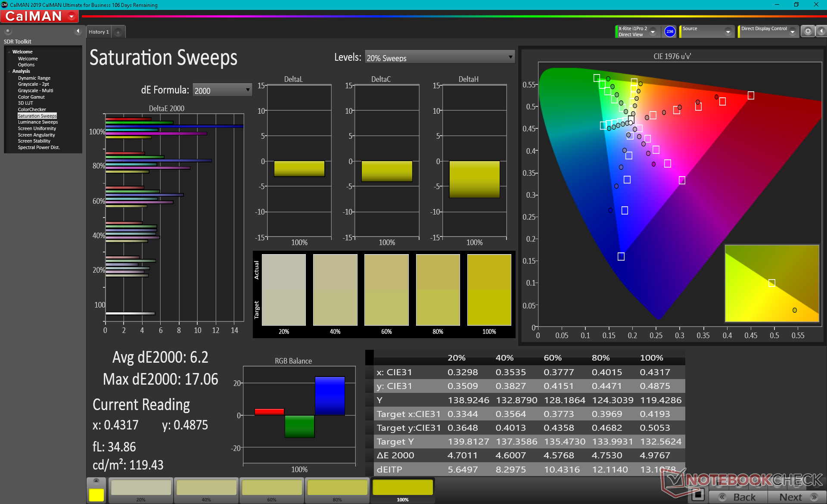Viewport: 827px width, 504px height.
Task: Click the blue 236 meter mode indicator
Action: point(669,31)
